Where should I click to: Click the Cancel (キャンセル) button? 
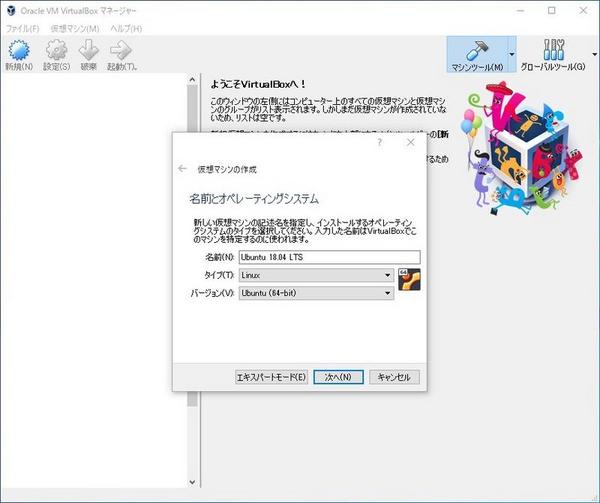click(x=394, y=377)
